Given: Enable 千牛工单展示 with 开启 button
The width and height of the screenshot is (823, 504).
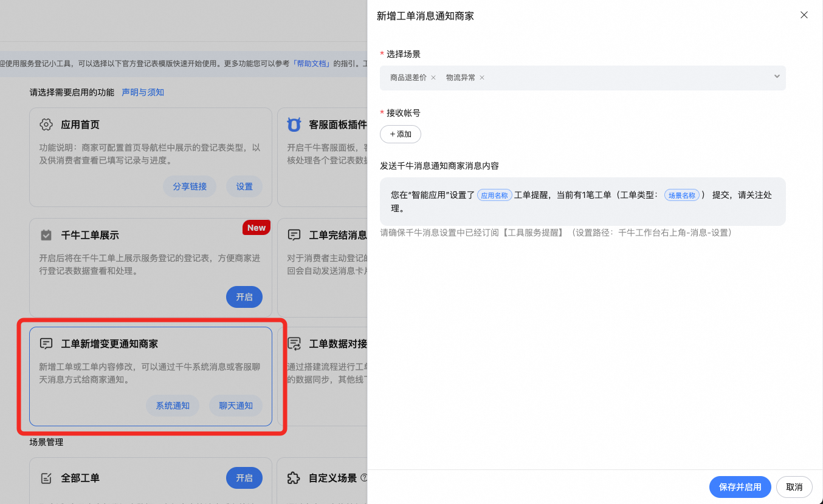Looking at the screenshot, I should click(244, 297).
